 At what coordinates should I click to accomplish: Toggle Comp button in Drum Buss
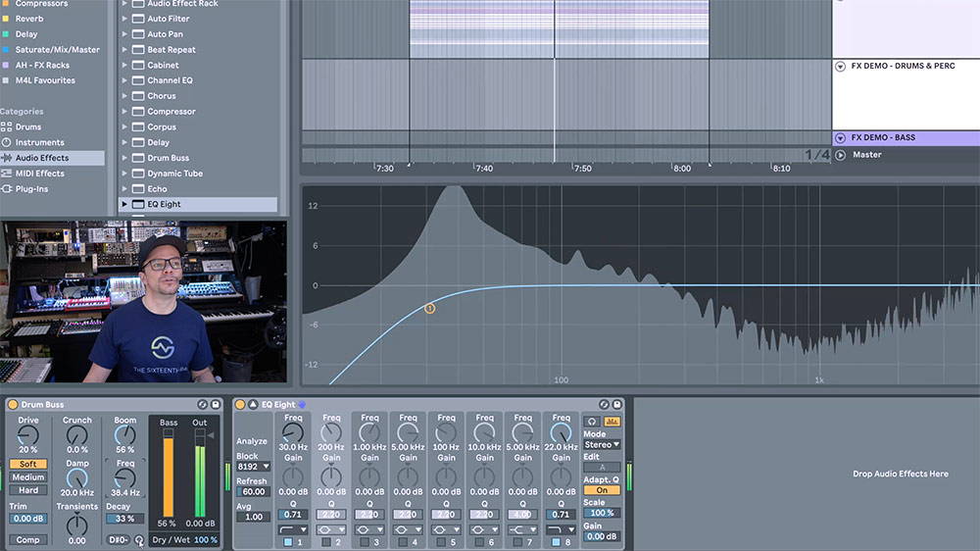point(28,540)
